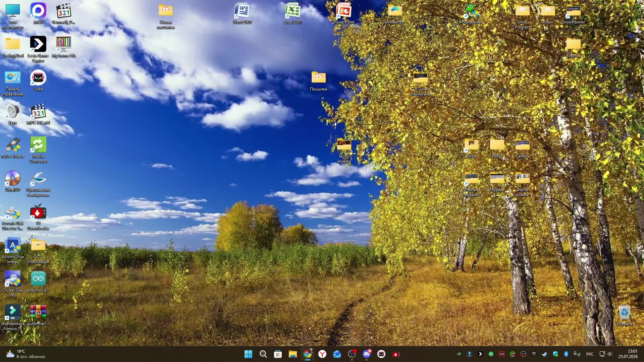The height and width of the screenshot is (362, 644).
Task: Launch Crystal Disk Info
Action: click(x=13, y=284)
